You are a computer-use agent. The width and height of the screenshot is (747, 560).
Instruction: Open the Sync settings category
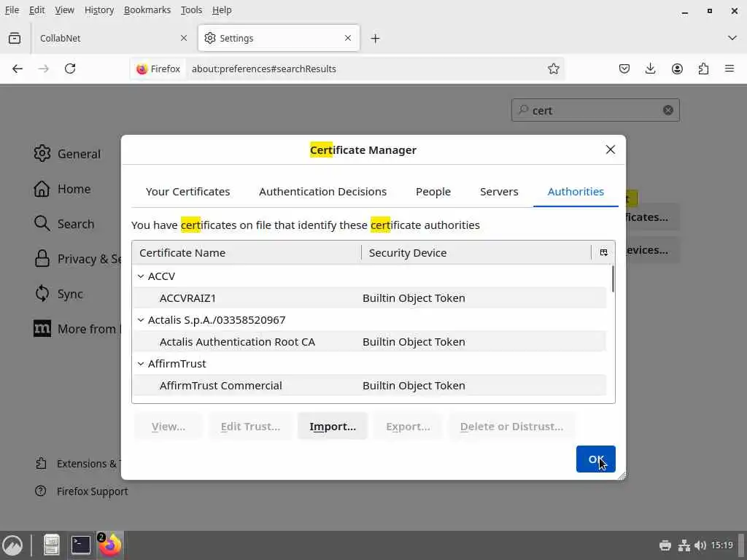coord(58,294)
